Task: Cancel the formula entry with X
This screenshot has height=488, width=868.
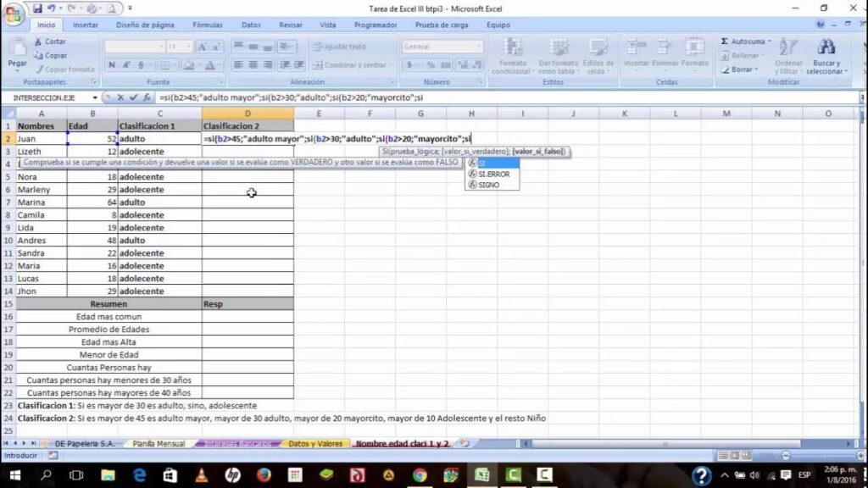Action: point(120,97)
